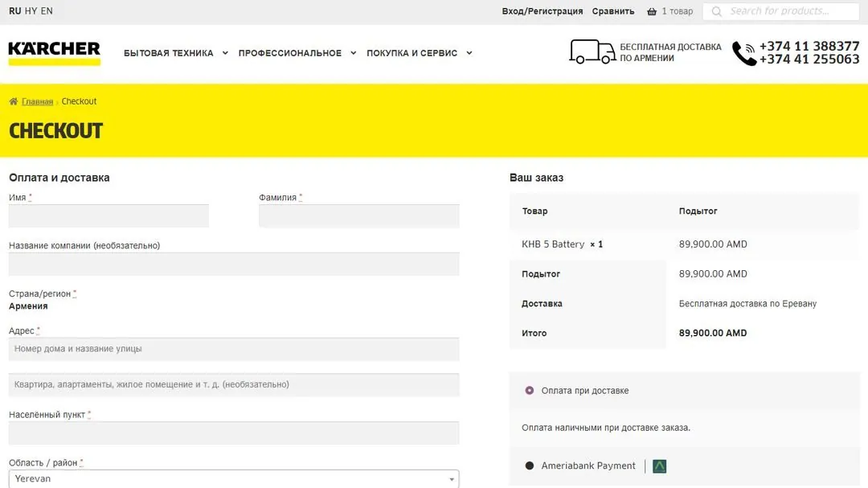Screen dimensions: 868x488
Task: Click the search magnifier icon
Action: click(716, 11)
